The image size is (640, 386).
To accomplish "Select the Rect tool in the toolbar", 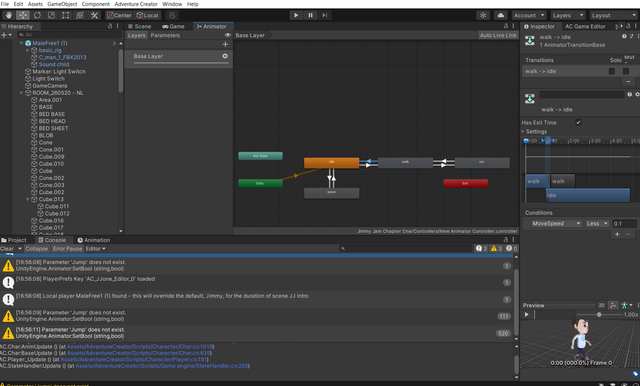I will [x=65, y=16].
